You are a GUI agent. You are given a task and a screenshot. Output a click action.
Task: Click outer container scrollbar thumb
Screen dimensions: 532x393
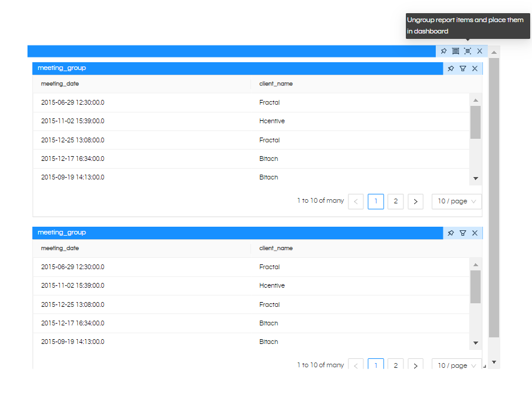[x=494, y=197]
